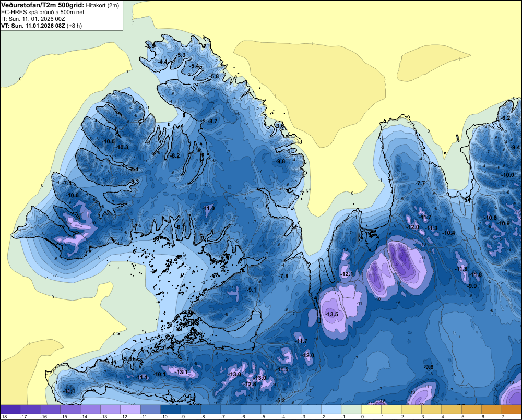522x420 pixels.
Task: Click the -8.2 temperature label
Action: [x=174, y=155]
